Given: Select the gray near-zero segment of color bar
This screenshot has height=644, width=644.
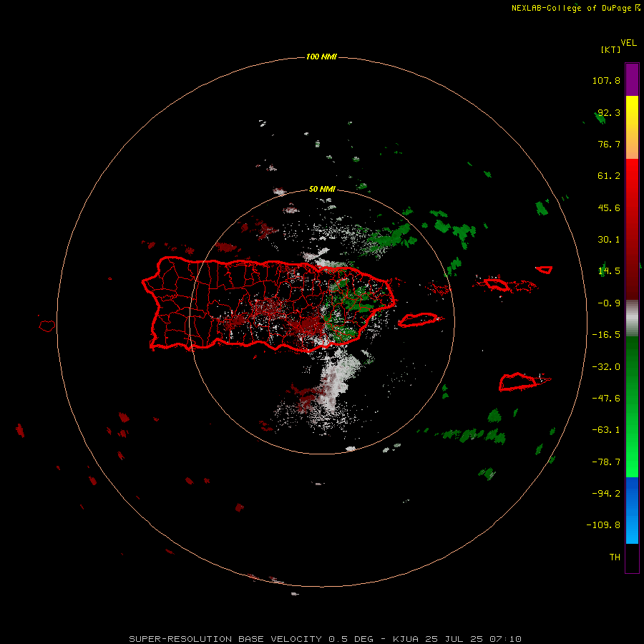Looking at the screenshot, I should click(632, 318).
